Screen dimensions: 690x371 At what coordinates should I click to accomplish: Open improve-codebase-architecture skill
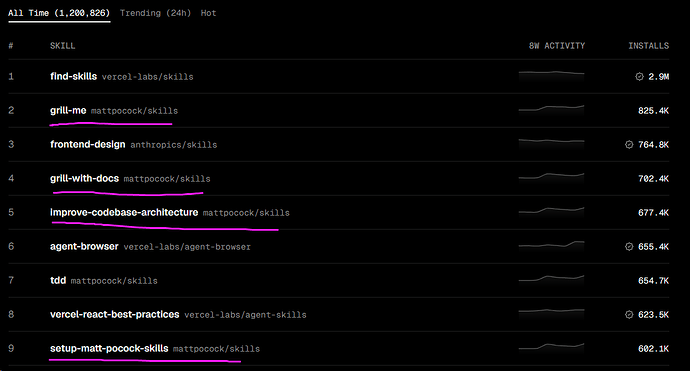coord(124,212)
